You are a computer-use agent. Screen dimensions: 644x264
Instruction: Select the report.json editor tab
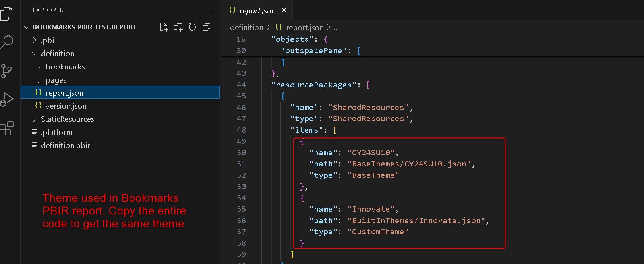pos(257,11)
